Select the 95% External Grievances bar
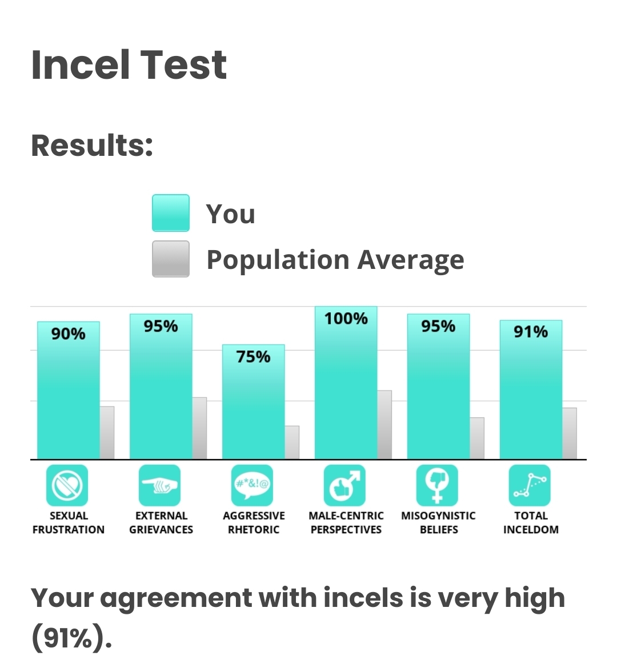Image resolution: width=617 pixels, height=672 pixels. pos(161,387)
